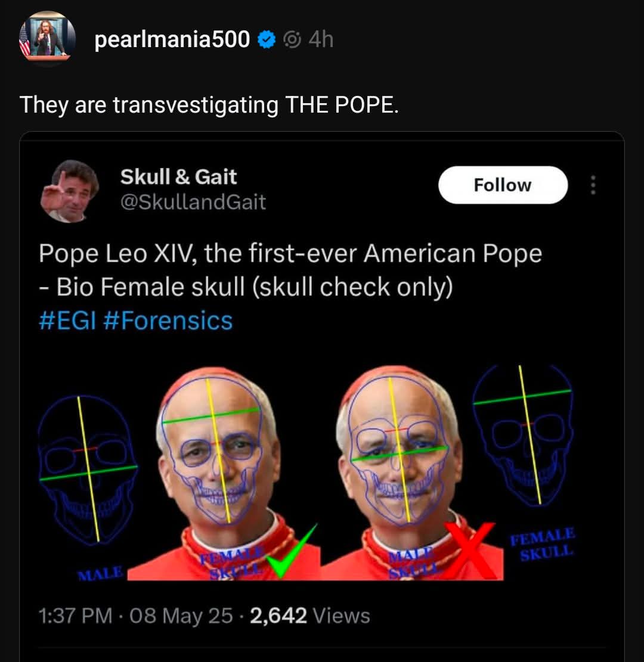
Task: Tap the blue verified badge
Action: (x=267, y=40)
